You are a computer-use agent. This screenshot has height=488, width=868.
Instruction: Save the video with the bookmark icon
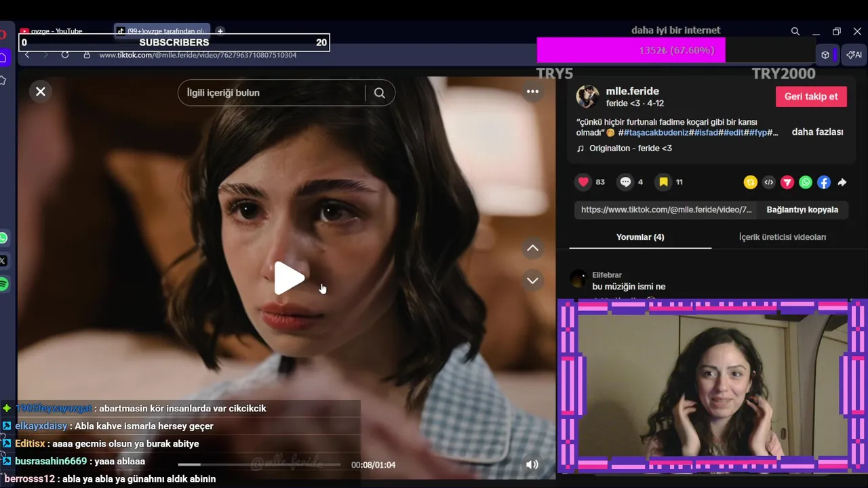(664, 182)
